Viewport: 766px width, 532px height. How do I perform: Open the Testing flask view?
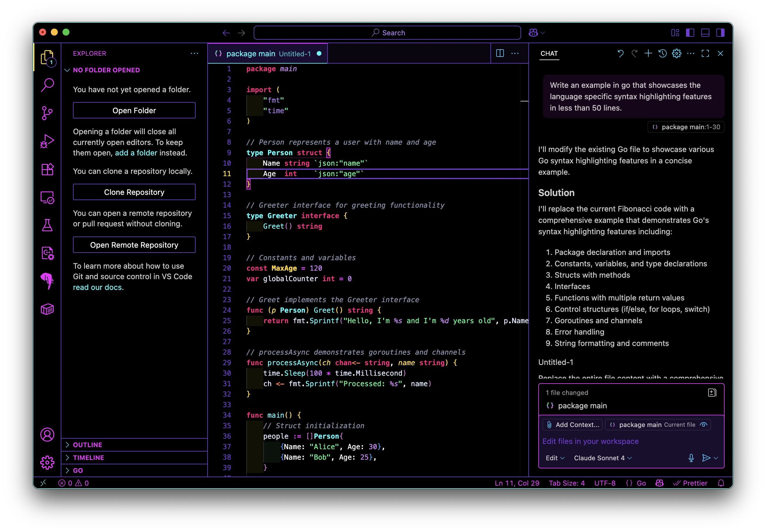tap(47, 225)
